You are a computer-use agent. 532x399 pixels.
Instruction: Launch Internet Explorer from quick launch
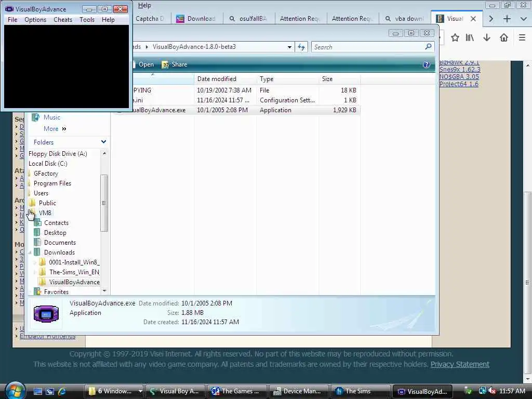[62, 391]
